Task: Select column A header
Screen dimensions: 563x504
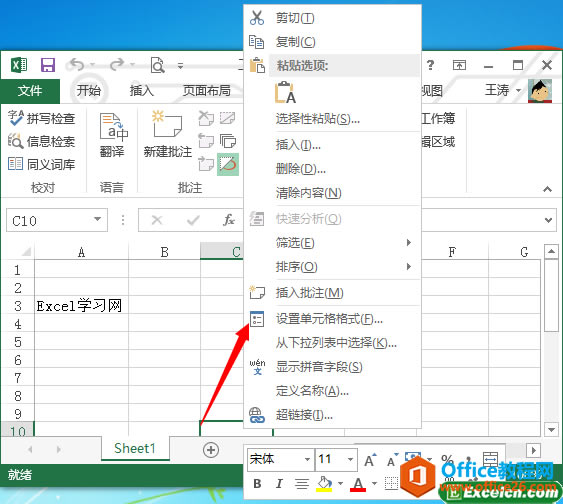Action: pos(81,252)
